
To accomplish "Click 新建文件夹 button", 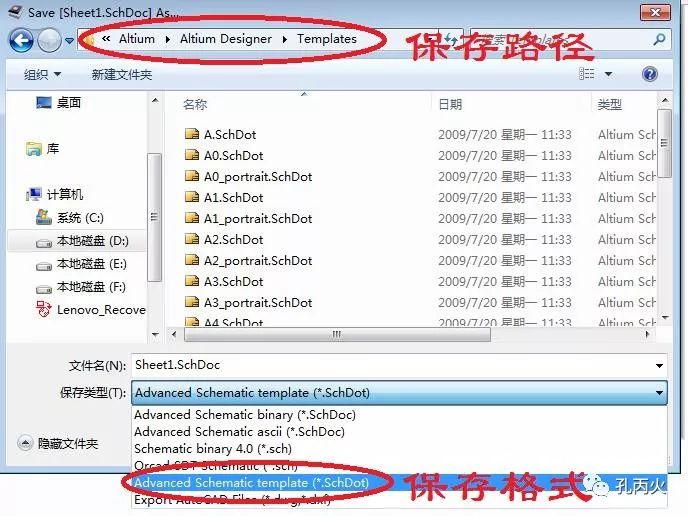I will pyautogui.click(x=122, y=75).
